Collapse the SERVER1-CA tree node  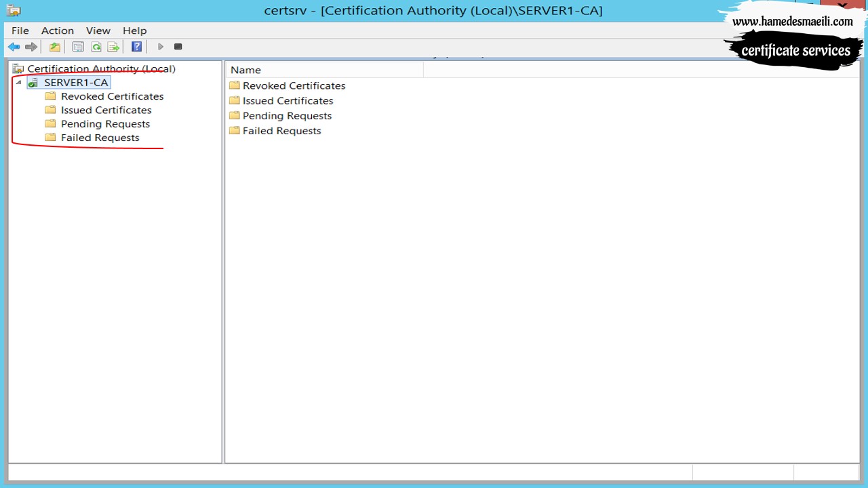point(19,83)
